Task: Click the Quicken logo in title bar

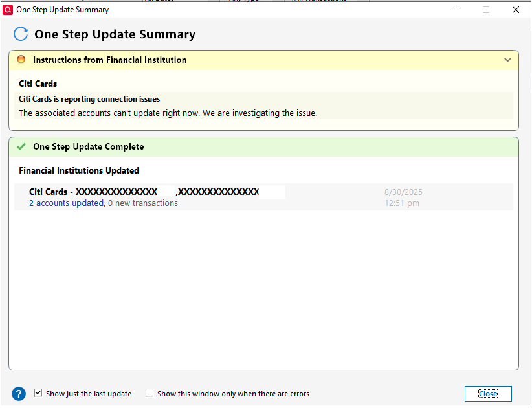Action: pyautogui.click(x=8, y=10)
